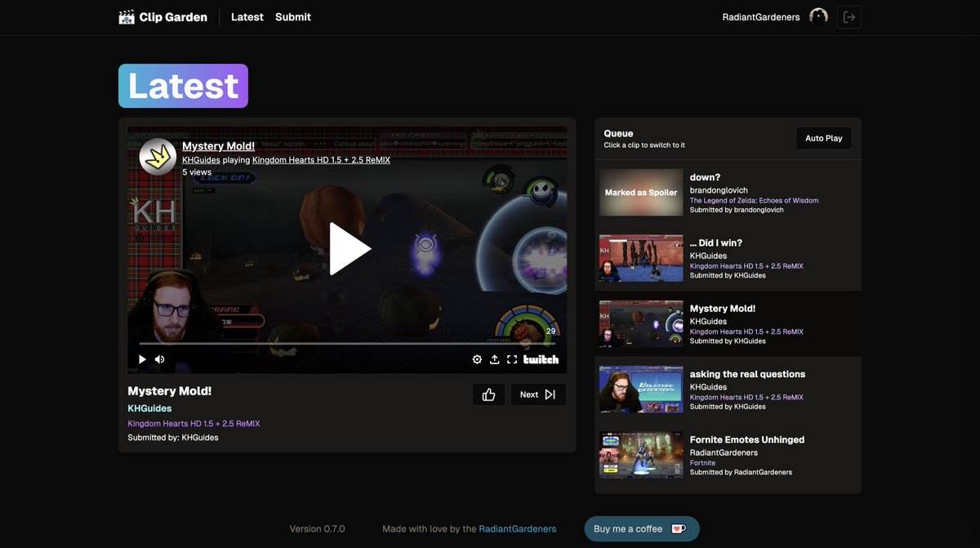The height and width of the screenshot is (548, 980).
Task: Select 'Fornite Emotes Unhinged' thumbnail
Action: coord(641,455)
